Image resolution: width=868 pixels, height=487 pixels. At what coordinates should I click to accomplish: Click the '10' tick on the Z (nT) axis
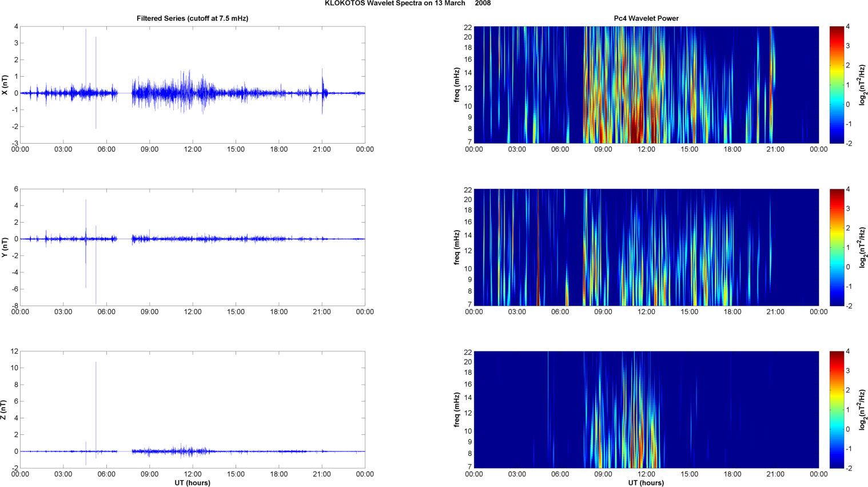(15, 368)
